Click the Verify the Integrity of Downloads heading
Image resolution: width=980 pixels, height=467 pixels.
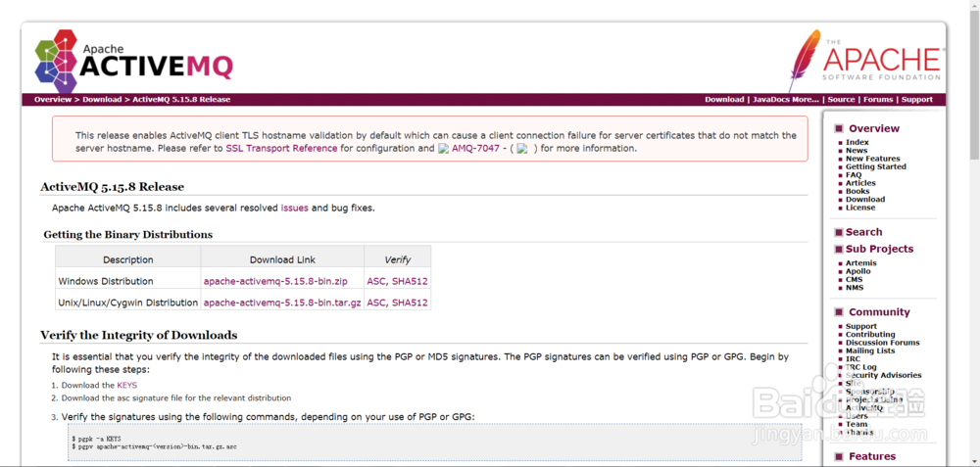click(139, 335)
